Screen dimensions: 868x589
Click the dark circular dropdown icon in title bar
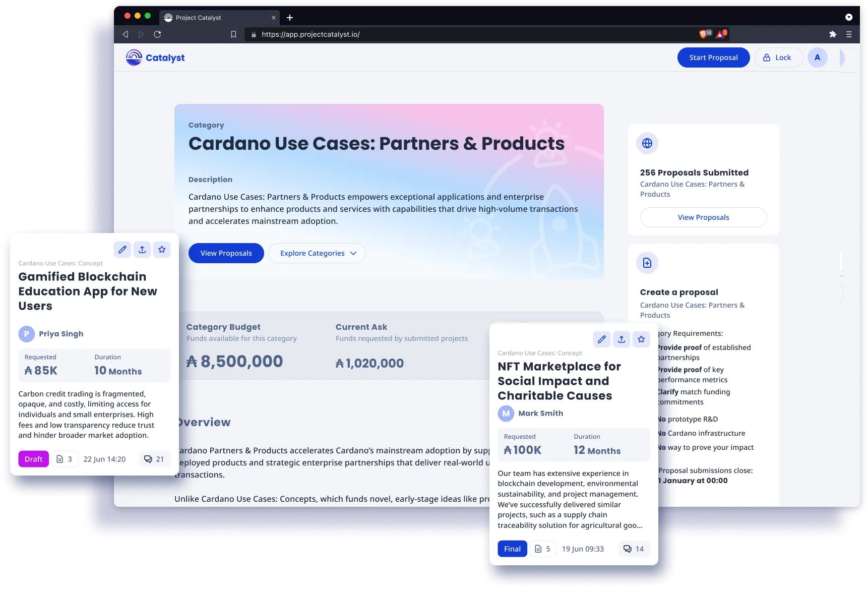(849, 17)
